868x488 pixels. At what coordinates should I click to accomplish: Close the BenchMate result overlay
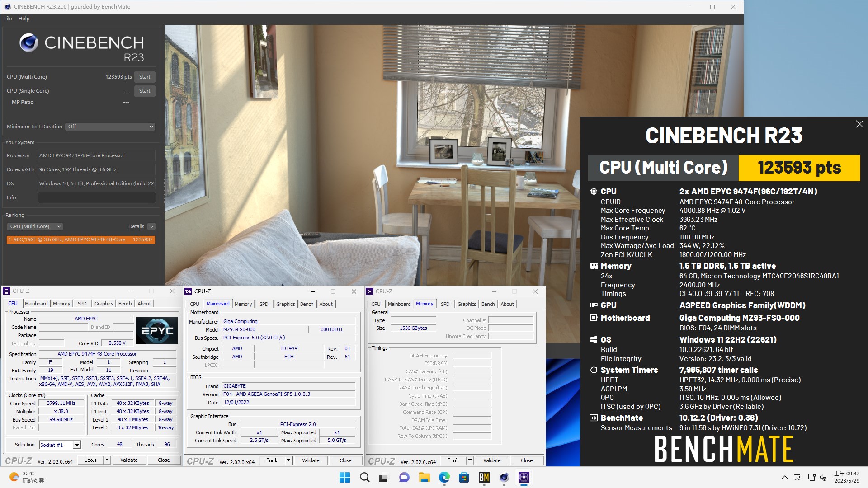point(859,124)
